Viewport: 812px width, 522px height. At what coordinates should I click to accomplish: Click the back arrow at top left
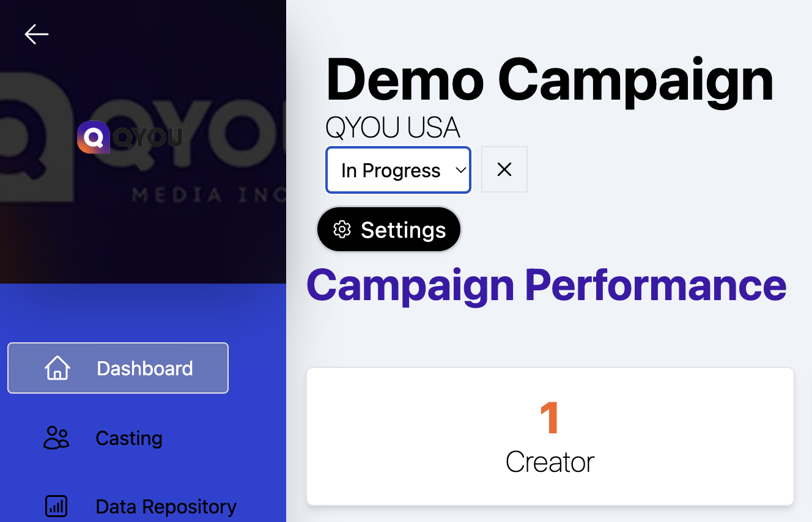(x=36, y=34)
